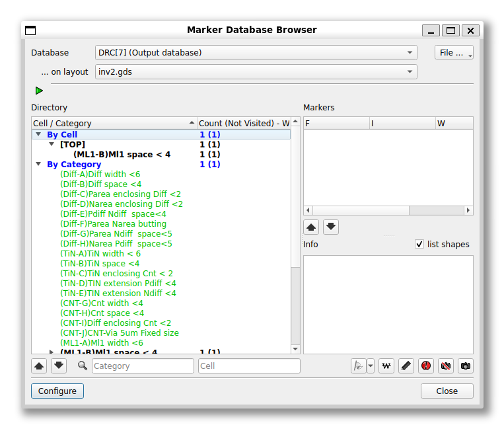Select the [TOP] cell row
Screen dimensions: 504x429
pos(73,144)
